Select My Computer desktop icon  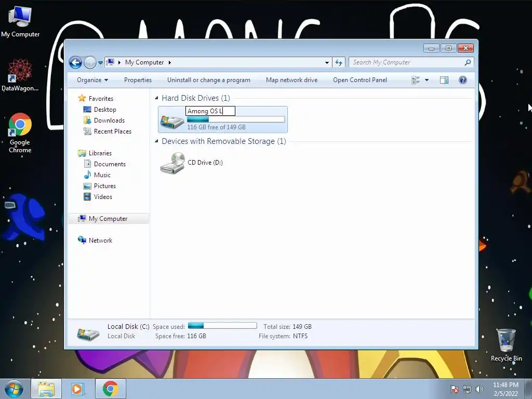click(x=20, y=21)
